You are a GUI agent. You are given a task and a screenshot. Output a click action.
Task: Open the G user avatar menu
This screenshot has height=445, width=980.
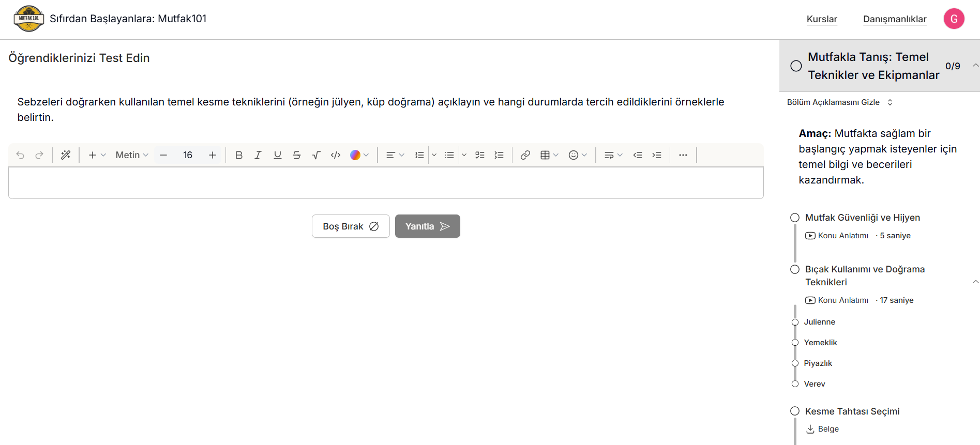(x=954, y=19)
